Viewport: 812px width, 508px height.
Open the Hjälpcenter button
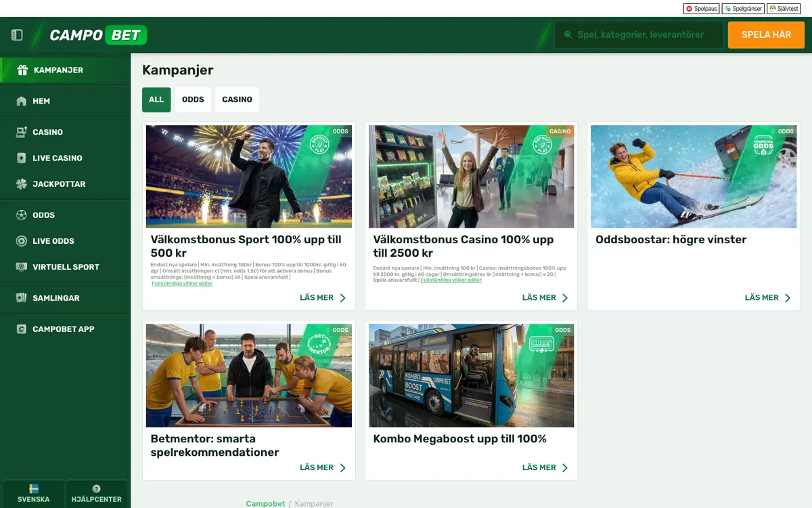[x=97, y=494]
